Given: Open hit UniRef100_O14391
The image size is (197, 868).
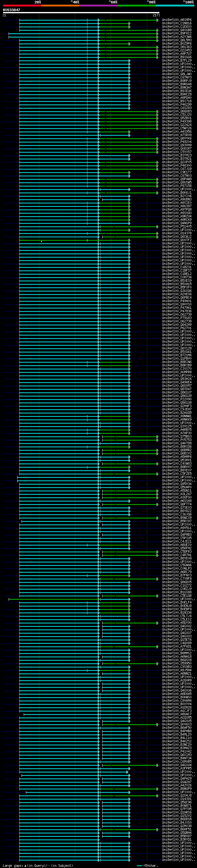Looking at the screenshot, I should (177, 799).
